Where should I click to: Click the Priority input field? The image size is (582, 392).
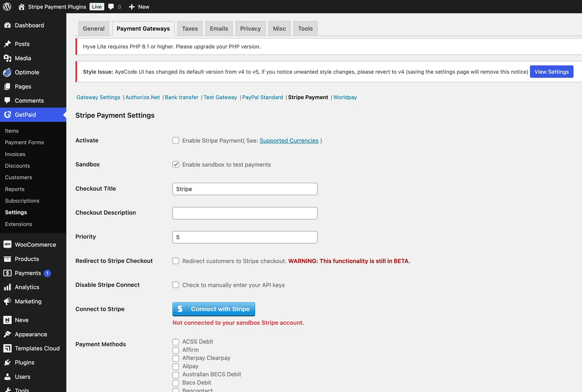tap(245, 237)
